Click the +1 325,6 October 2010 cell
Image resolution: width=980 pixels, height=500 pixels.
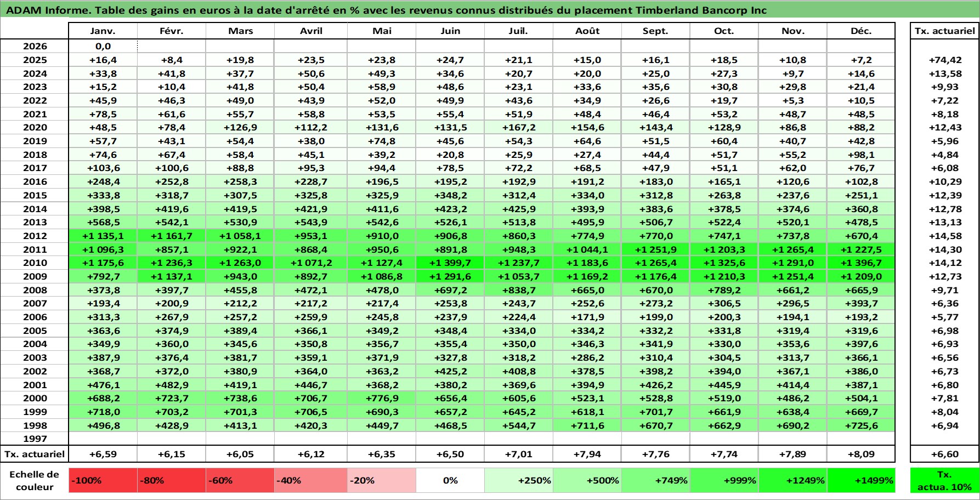pyautogui.click(x=724, y=263)
